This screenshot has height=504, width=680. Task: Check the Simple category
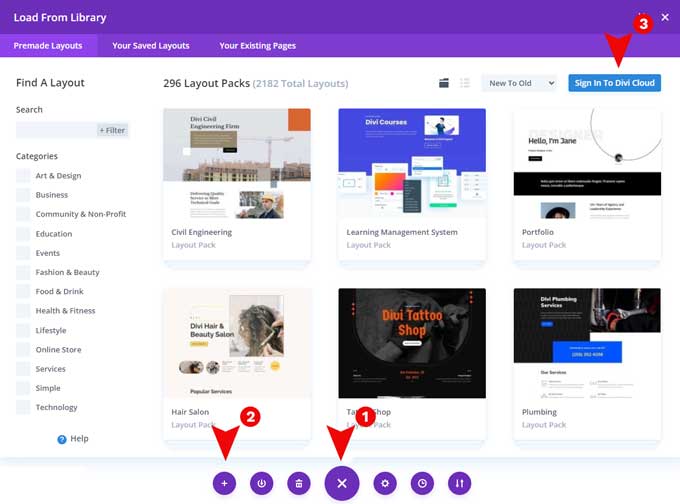[23, 388]
